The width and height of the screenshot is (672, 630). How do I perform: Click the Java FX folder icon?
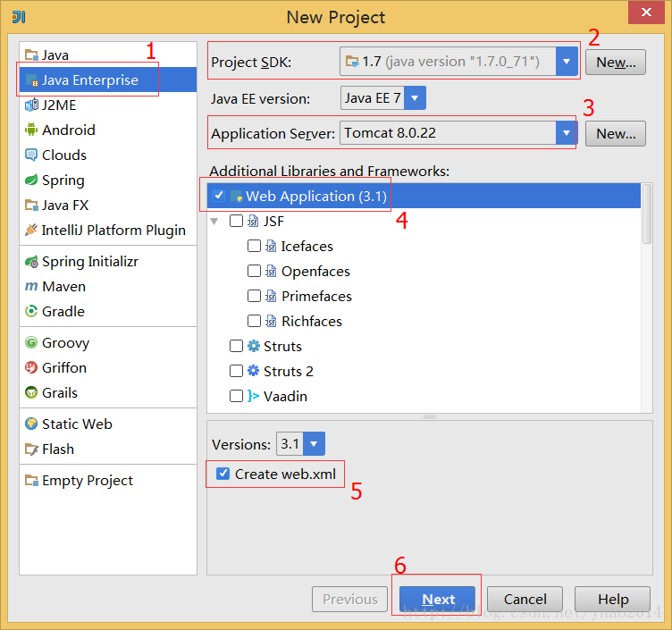click(x=31, y=205)
